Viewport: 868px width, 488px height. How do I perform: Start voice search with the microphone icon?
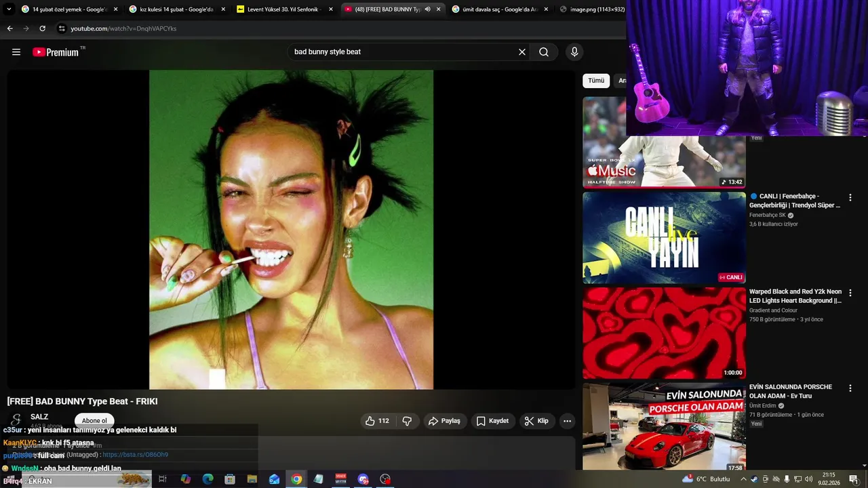point(574,52)
